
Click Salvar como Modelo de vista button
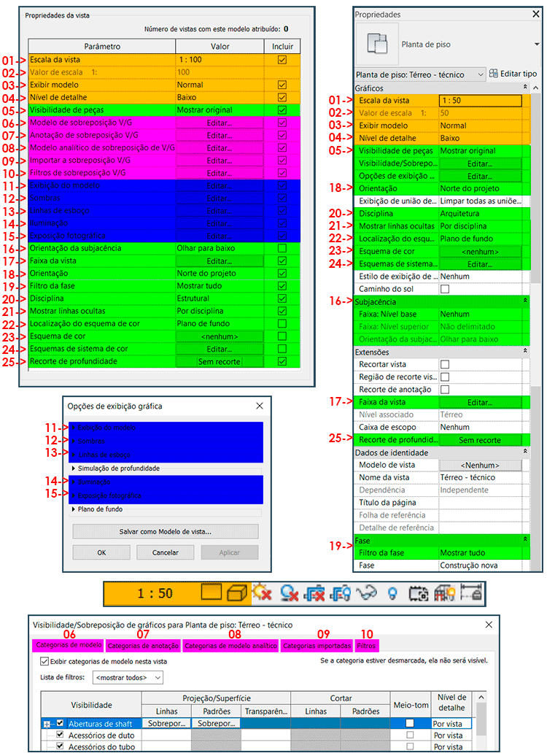pyautogui.click(x=166, y=531)
